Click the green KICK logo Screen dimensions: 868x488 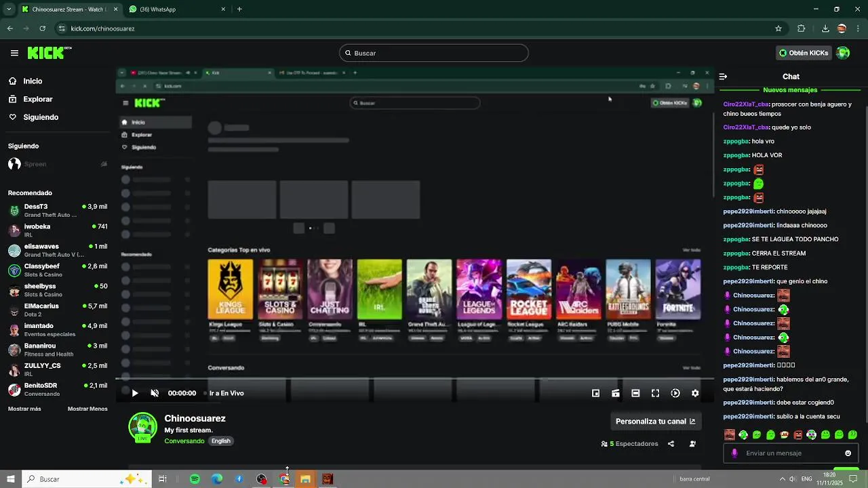pyautogui.click(x=50, y=53)
